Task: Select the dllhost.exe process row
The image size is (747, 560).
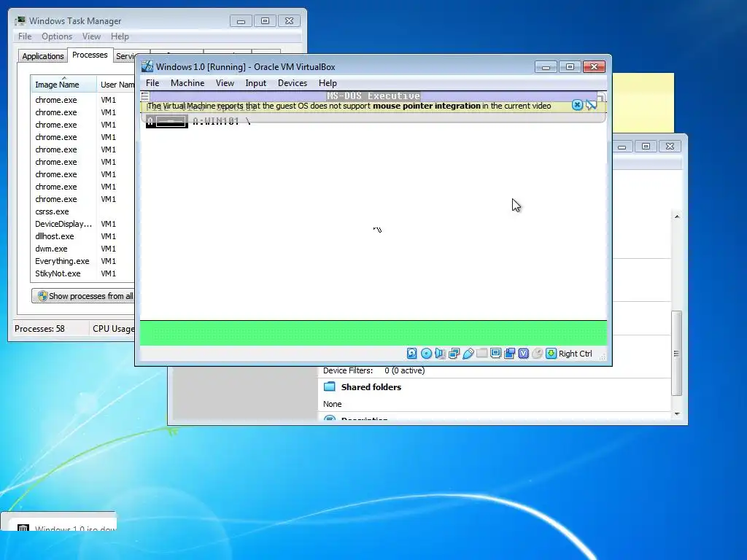Action: [x=83, y=236]
